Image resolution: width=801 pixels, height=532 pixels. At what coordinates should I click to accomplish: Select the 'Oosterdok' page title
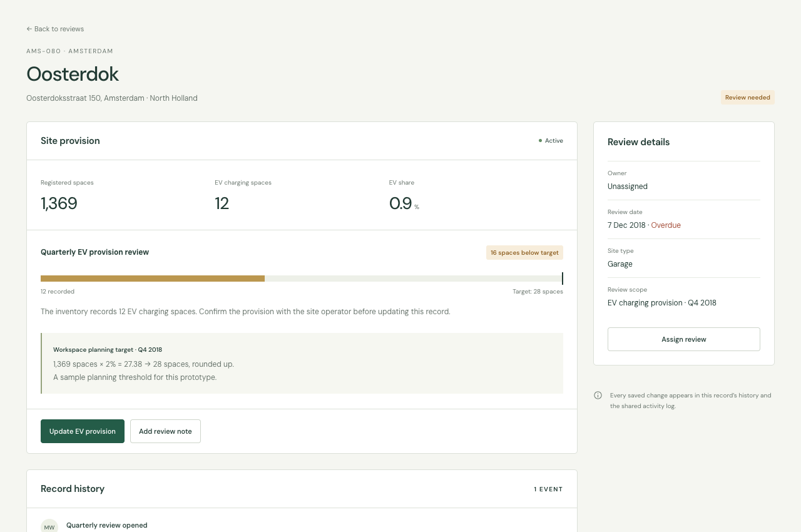tap(73, 74)
